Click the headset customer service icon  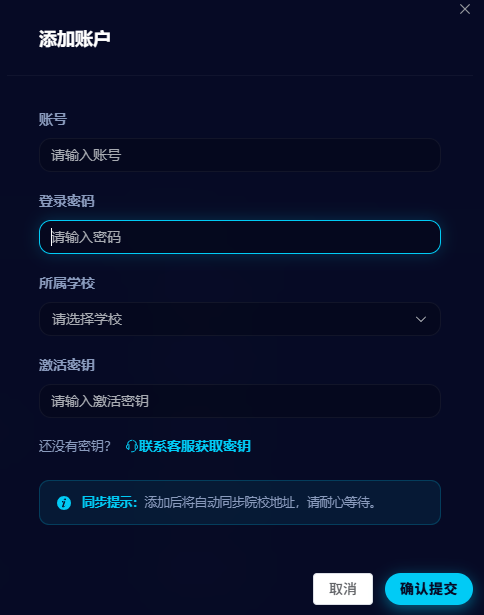[x=131, y=446]
